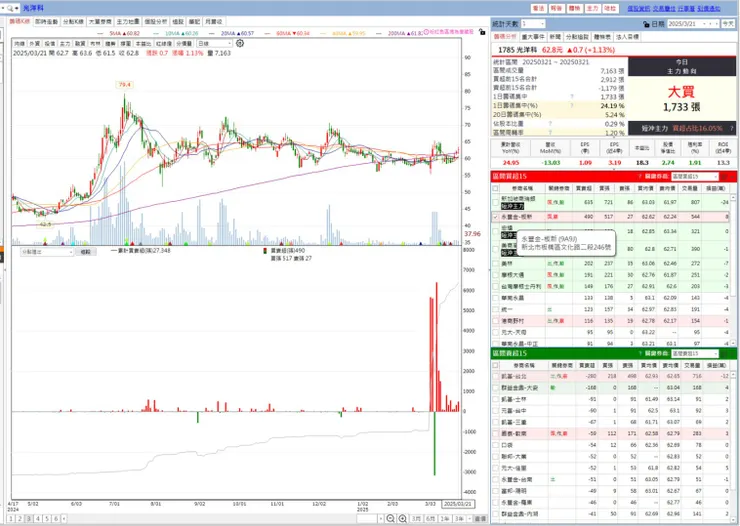Tick the checkbox for 新加坡商瑞銀
This screenshot has height=526, width=740.
tap(495, 202)
